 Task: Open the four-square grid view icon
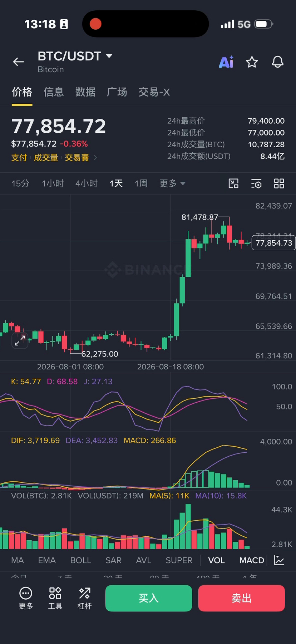pyautogui.click(x=279, y=183)
